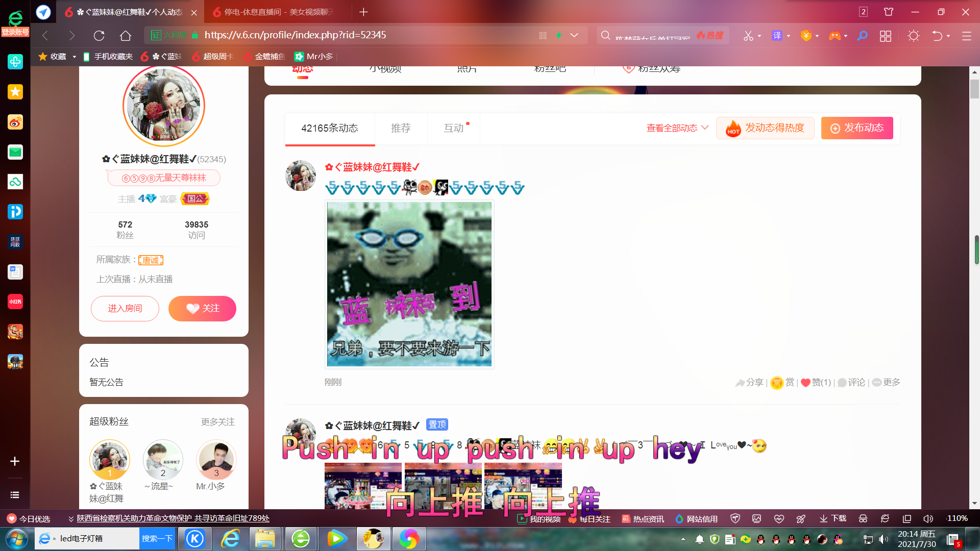The height and width of the screenshot is (551, 980).
Task: Show hidden system tray icons
Action: click(683, 539)
